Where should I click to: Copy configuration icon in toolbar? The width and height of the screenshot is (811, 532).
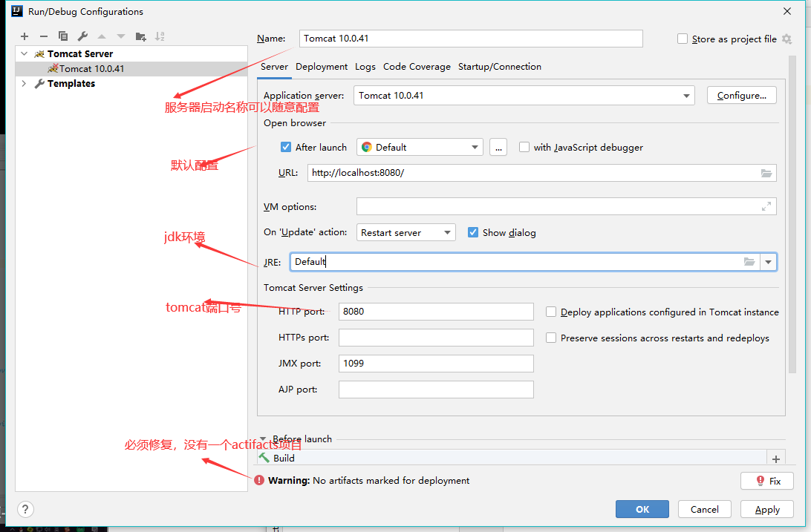pyautogui.click(x=63, y=36)
